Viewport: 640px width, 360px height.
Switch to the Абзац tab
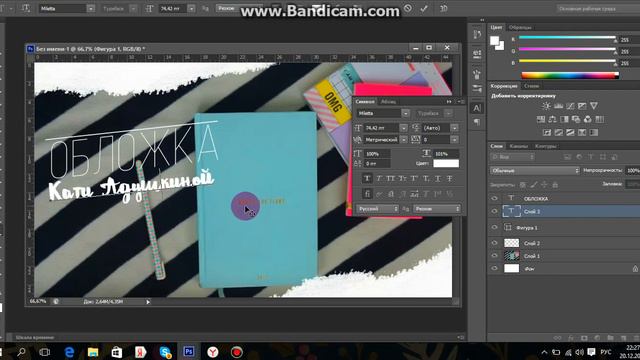[x=388, y=102]
